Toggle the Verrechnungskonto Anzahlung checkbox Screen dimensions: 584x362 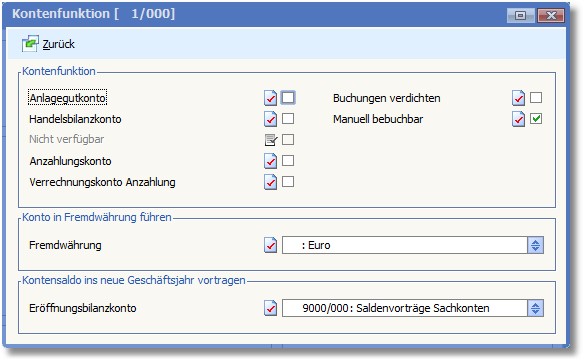(288, 182)
